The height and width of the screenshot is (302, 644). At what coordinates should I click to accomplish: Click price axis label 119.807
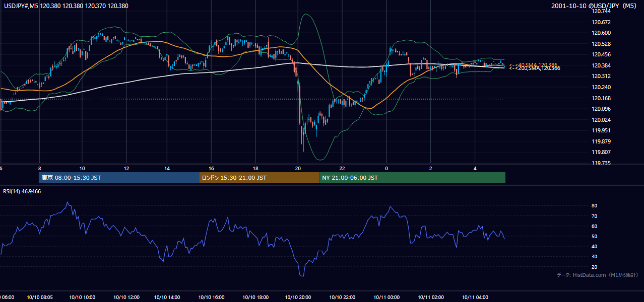point(601,152)
